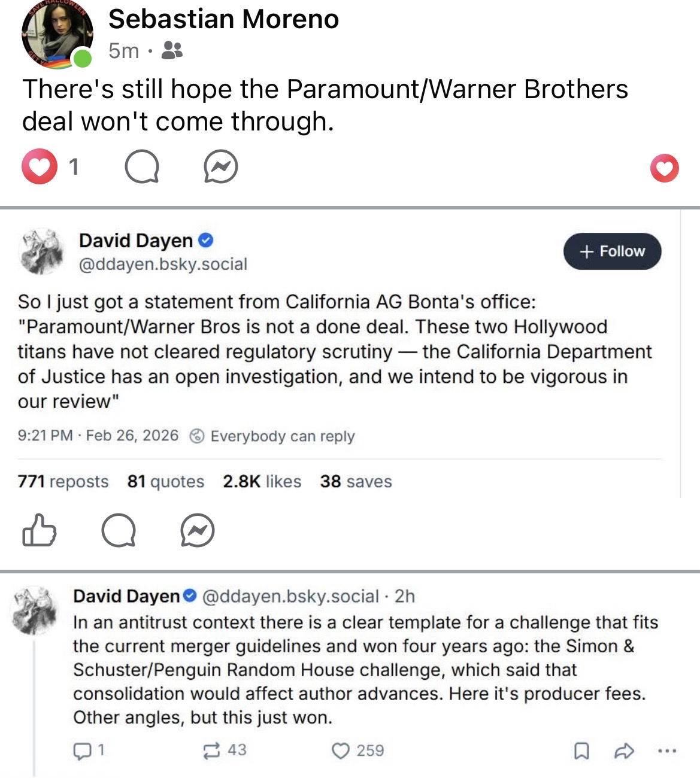The width and height of the screenshot is (700, 778).
Task: Open Sebastian Moreno's profile picture
Action: (x=57, y=34)
